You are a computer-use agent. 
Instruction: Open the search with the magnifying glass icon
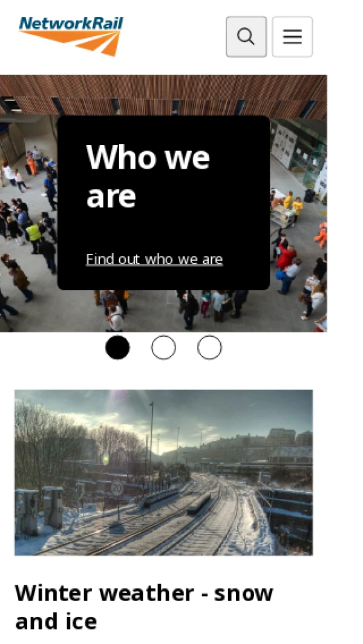(x=246, y=36)
